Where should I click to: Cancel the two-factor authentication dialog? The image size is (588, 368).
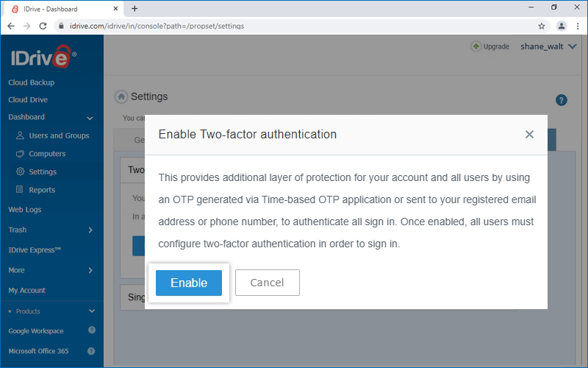[267, 283]
